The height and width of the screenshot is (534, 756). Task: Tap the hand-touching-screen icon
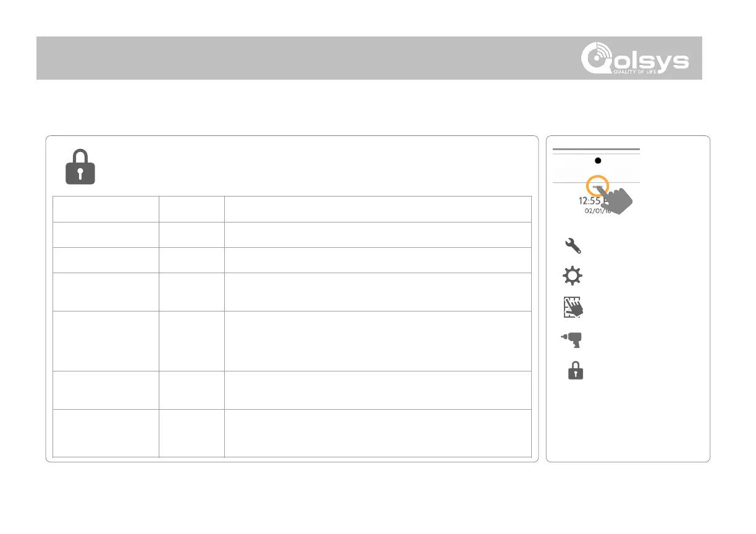[573, 307]
